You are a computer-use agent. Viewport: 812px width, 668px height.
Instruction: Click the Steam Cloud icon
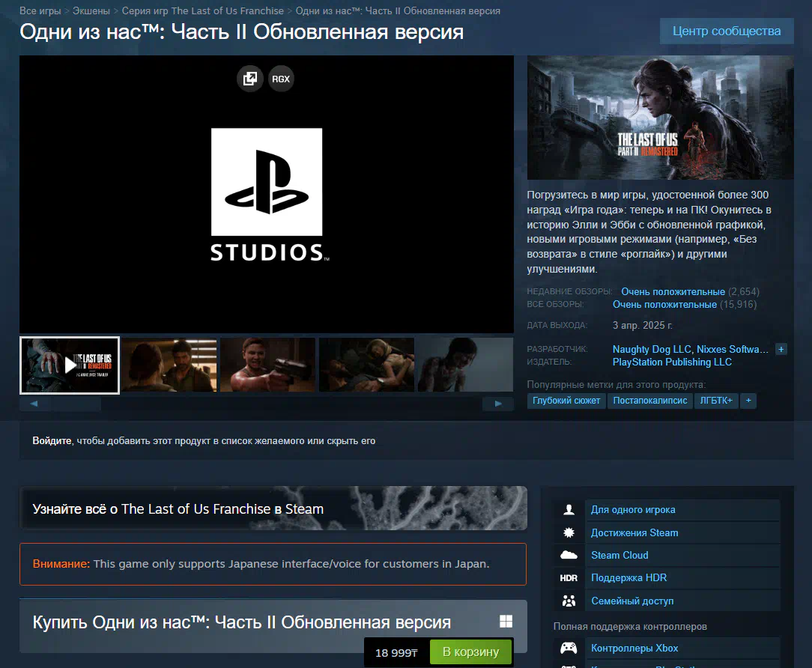pos(569,555)
